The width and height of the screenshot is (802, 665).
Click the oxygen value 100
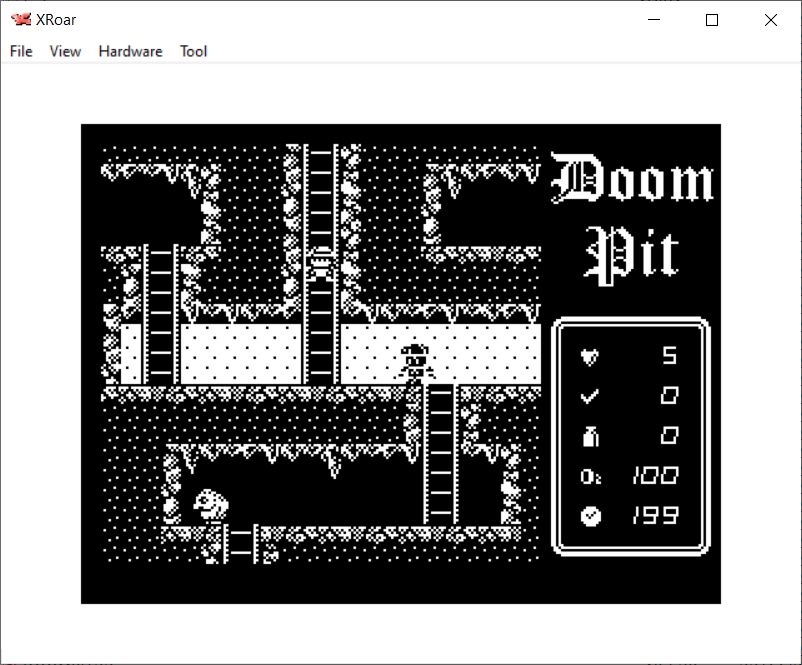coord(655,476)
